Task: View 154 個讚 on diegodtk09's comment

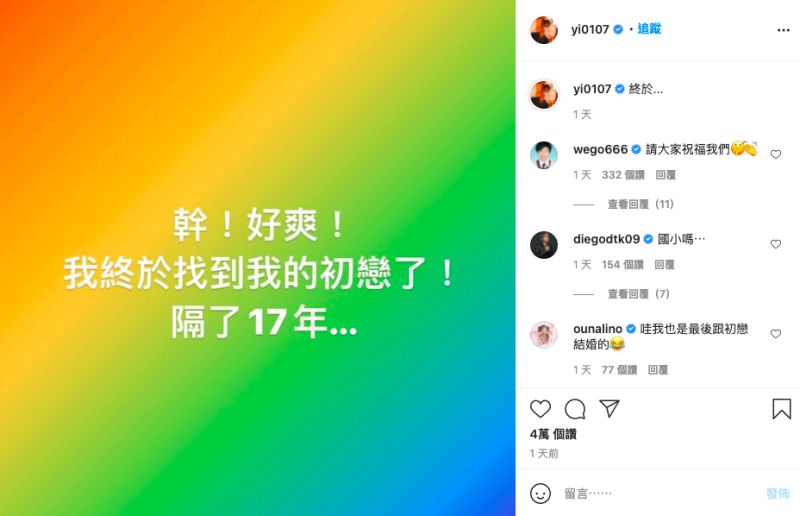Action: coord(622,264)
